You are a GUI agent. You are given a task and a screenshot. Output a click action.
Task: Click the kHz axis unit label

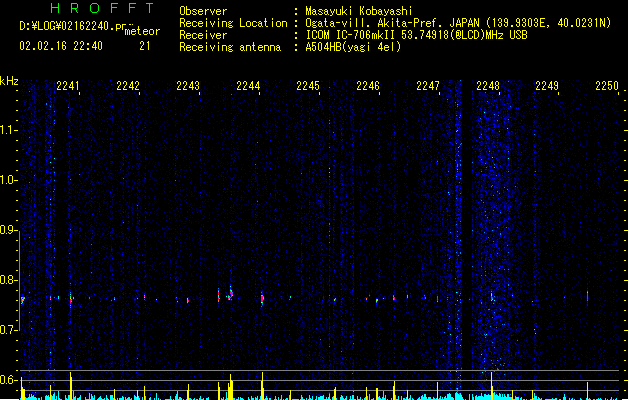coord(9,81)
